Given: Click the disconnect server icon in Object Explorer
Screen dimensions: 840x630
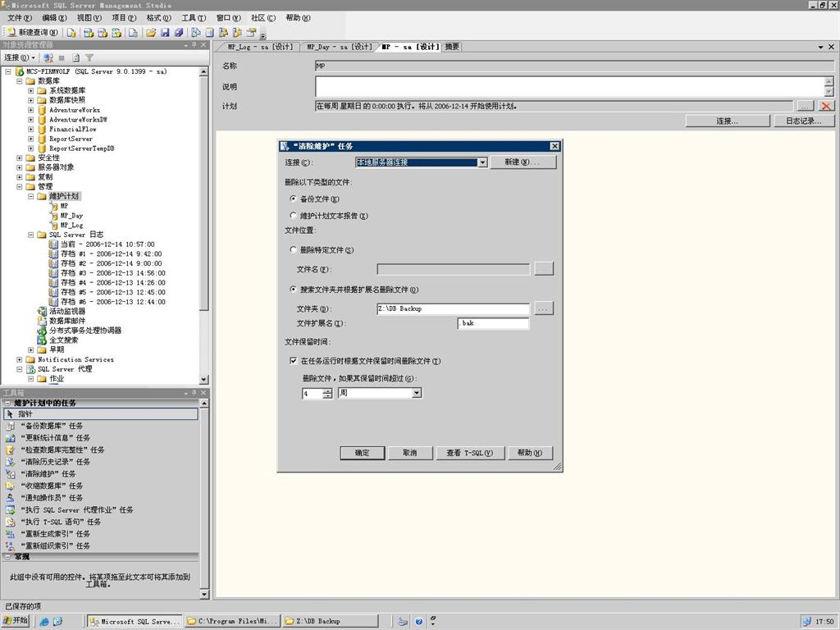Looking at the screenshot, I should [x=48, y=57].
